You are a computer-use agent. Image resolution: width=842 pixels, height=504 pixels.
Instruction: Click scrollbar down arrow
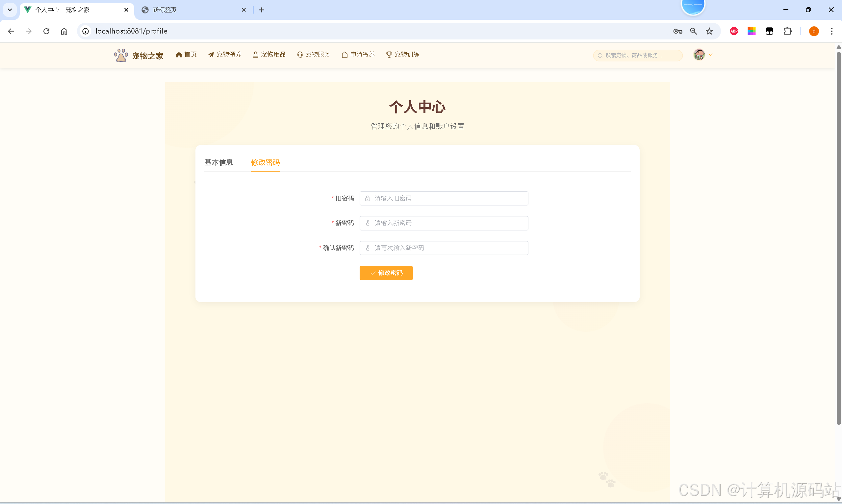pyautogui.click(x=838, y=499)
